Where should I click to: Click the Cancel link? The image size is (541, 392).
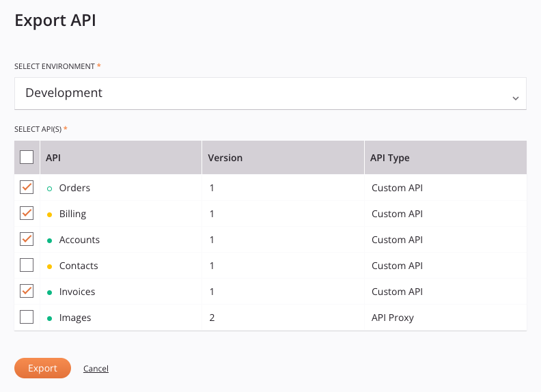coord(96,369)
